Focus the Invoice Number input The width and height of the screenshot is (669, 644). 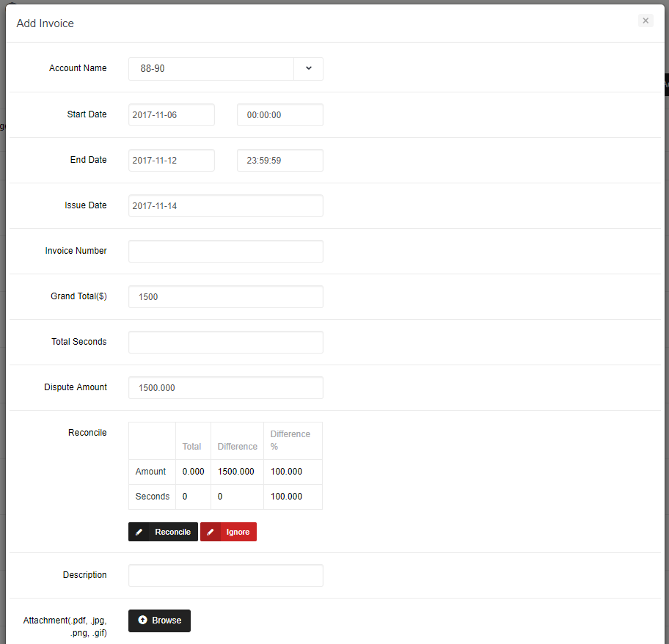(225, 252)
